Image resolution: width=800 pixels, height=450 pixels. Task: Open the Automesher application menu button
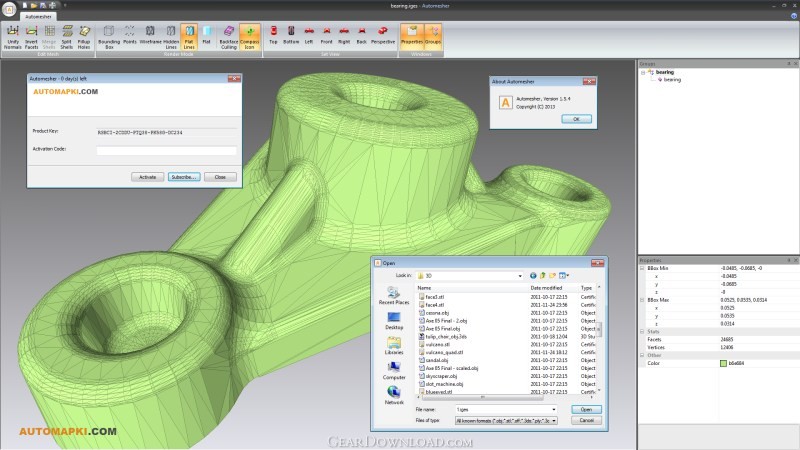[x=9, y=9]
